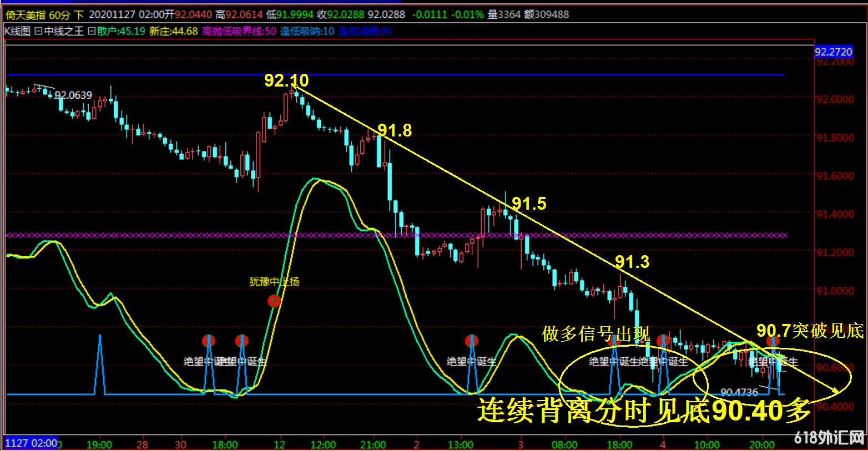Collapse the box icon before 中线之王
The image size is (868, 451).
[x=38, y=32]
